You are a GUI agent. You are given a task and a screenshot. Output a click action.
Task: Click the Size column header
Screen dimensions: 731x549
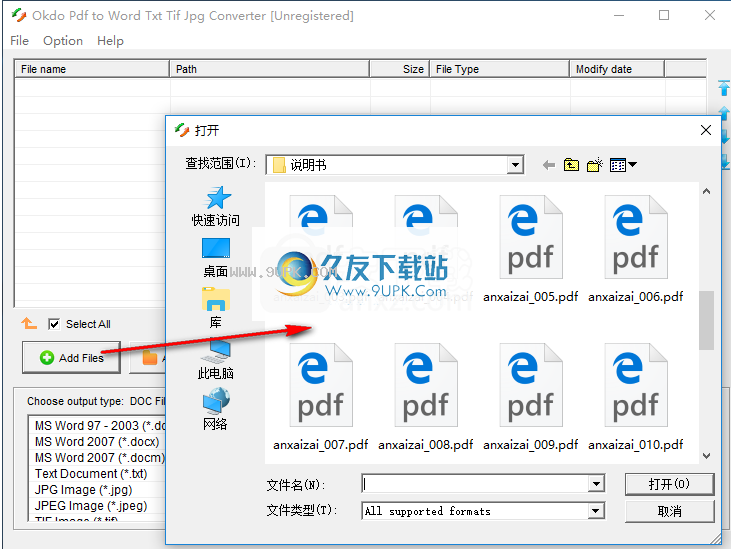click(x=400, y=69)
